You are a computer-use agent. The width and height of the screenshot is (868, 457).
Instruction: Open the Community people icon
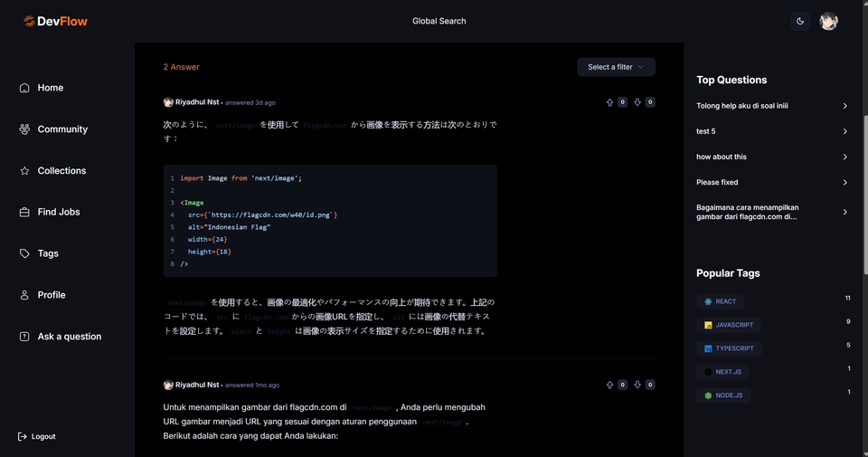[24, 129]
